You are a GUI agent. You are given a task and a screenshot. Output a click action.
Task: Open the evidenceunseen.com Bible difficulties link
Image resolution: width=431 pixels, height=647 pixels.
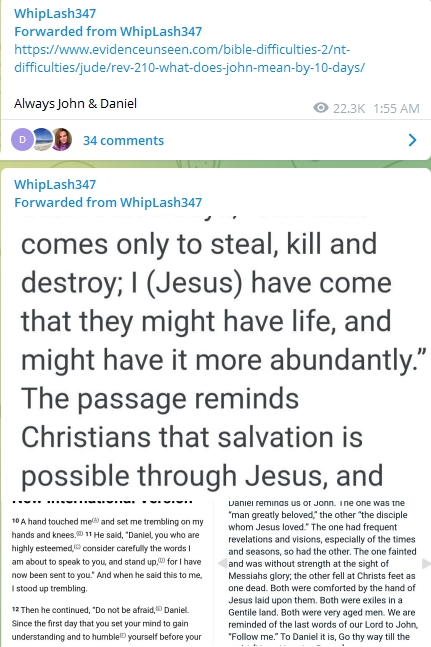coord(189,58)
